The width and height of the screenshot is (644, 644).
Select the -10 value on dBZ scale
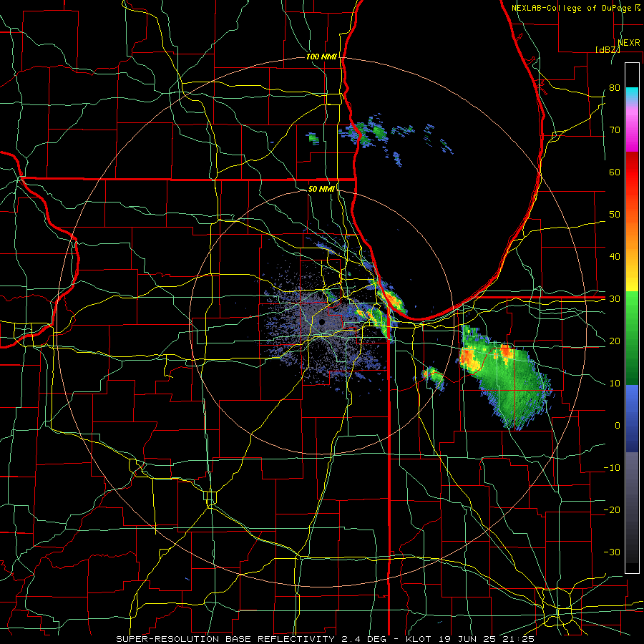click(x=612, y=468)
